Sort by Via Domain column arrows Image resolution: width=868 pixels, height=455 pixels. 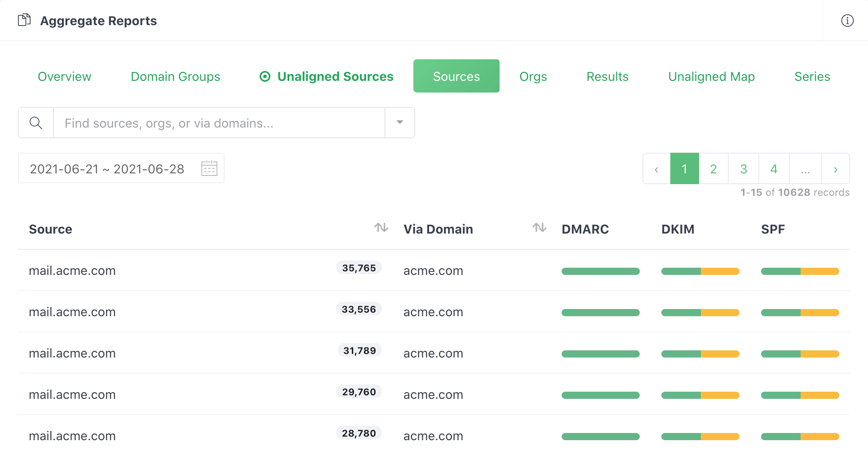540,228
